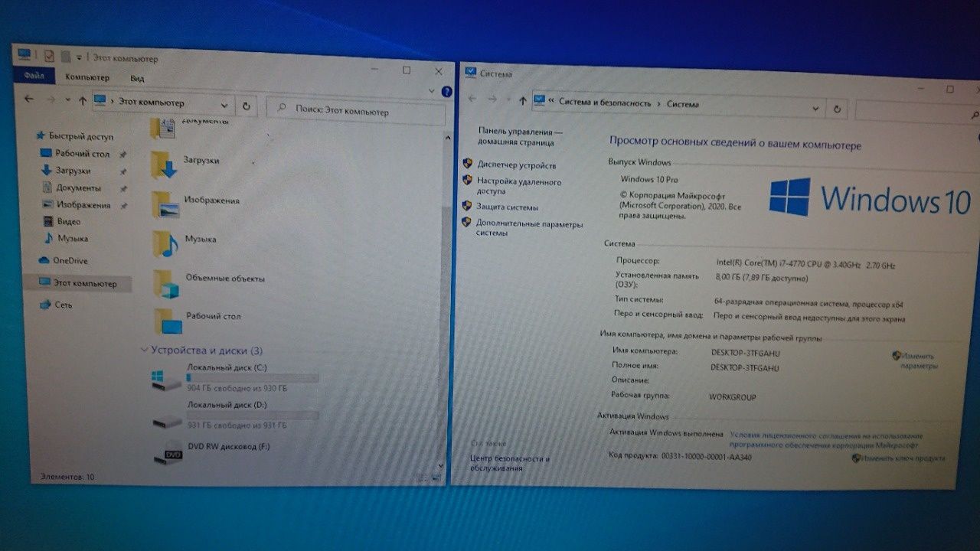Open recent locations dropdown in Explorer
Screen dimensions: 980x551
67,100
